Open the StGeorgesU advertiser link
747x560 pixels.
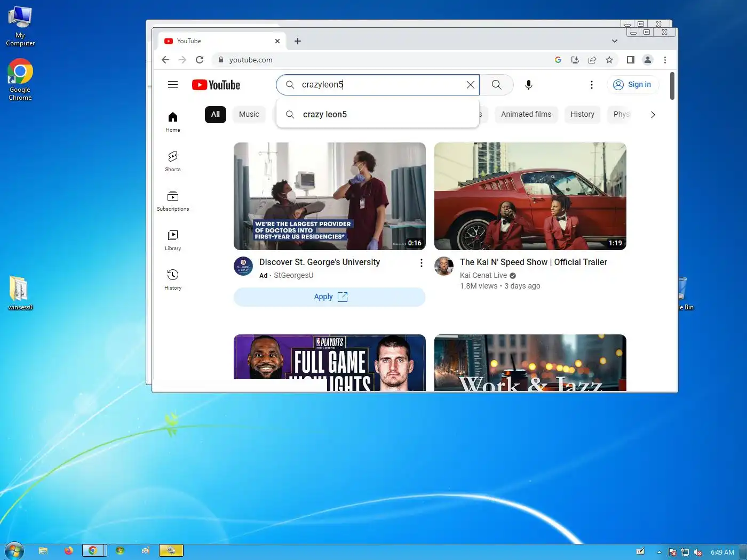293,275
